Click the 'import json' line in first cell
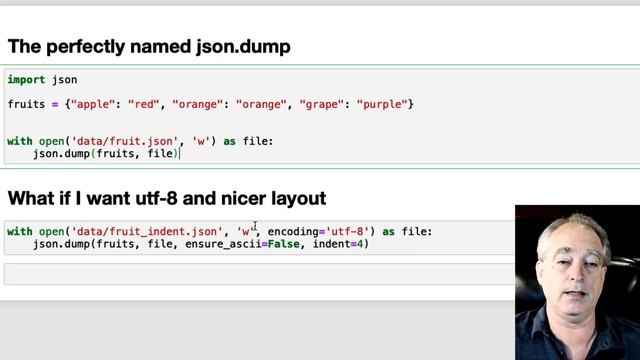 [x=42, y=80]
